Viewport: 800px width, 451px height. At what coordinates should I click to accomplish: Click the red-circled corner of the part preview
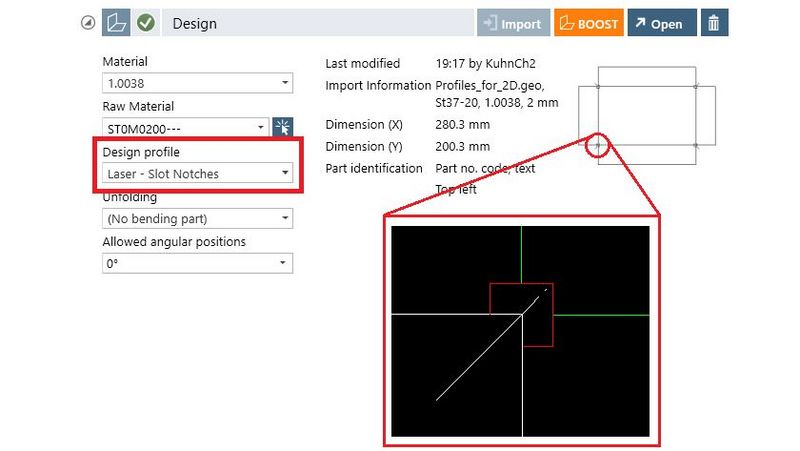point(598,147)
